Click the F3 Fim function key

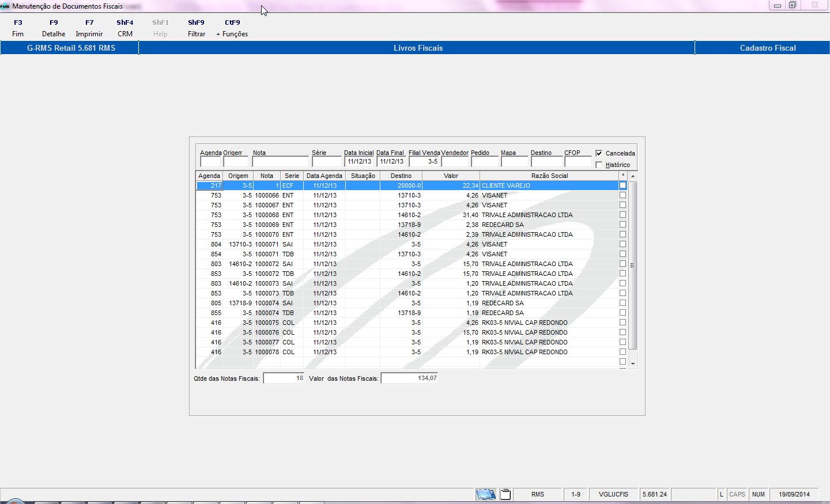coord(18,28)
